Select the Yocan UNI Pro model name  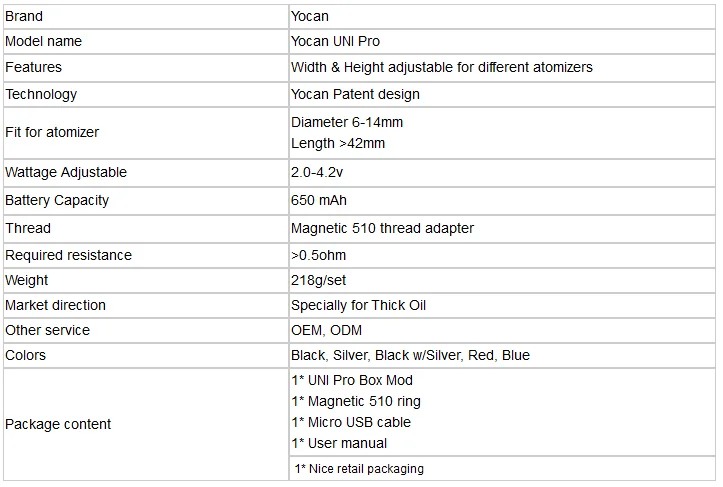pyautogui.click(x=335, y=41)
